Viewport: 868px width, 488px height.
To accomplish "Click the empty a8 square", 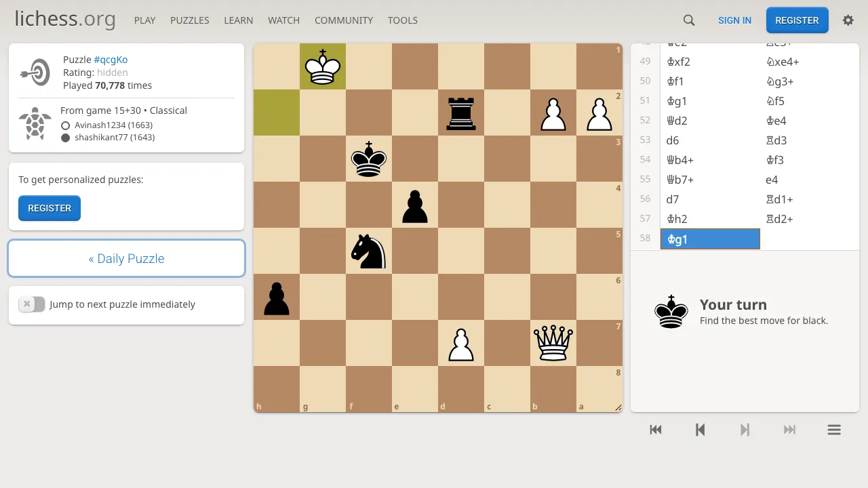I will pos(599,389).
